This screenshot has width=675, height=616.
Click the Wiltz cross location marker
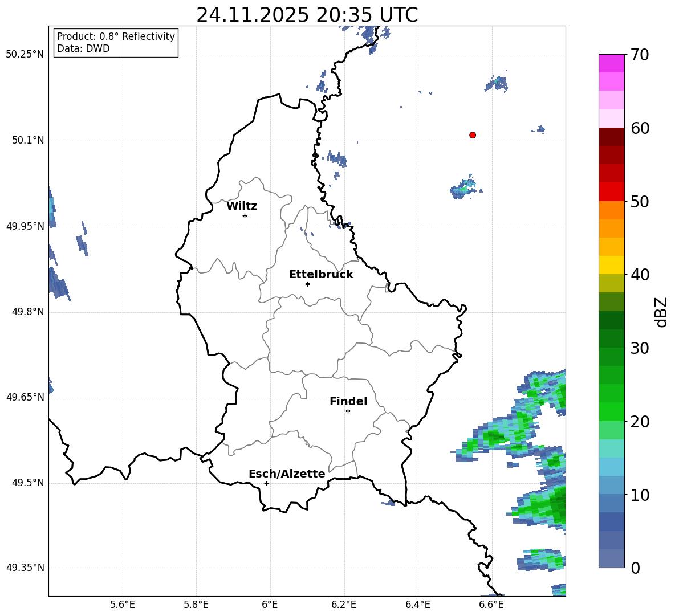click(245, 215)
